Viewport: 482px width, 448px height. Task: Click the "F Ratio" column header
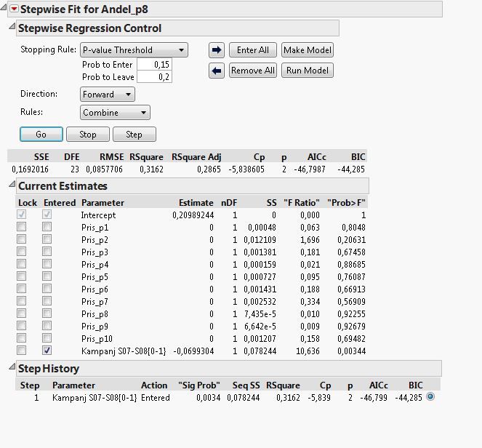pos(302,203)
